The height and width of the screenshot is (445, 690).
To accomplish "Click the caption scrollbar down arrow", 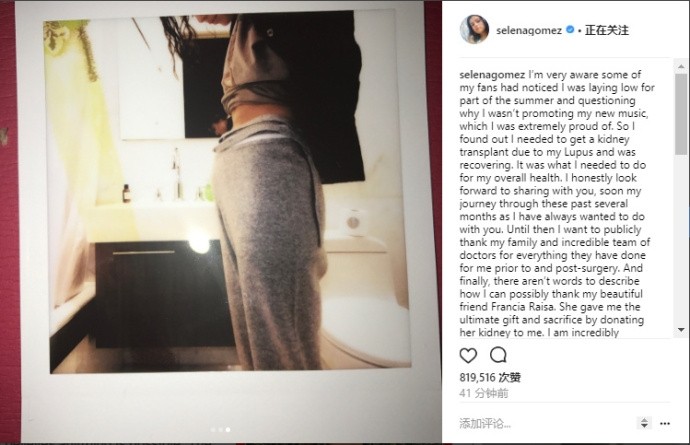I will tap(681, 330).
